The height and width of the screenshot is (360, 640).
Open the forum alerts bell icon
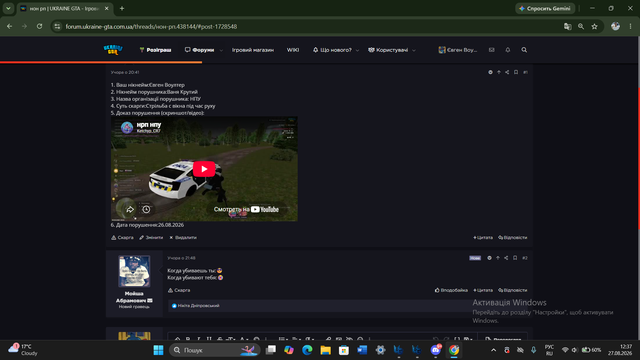[508, 50]
